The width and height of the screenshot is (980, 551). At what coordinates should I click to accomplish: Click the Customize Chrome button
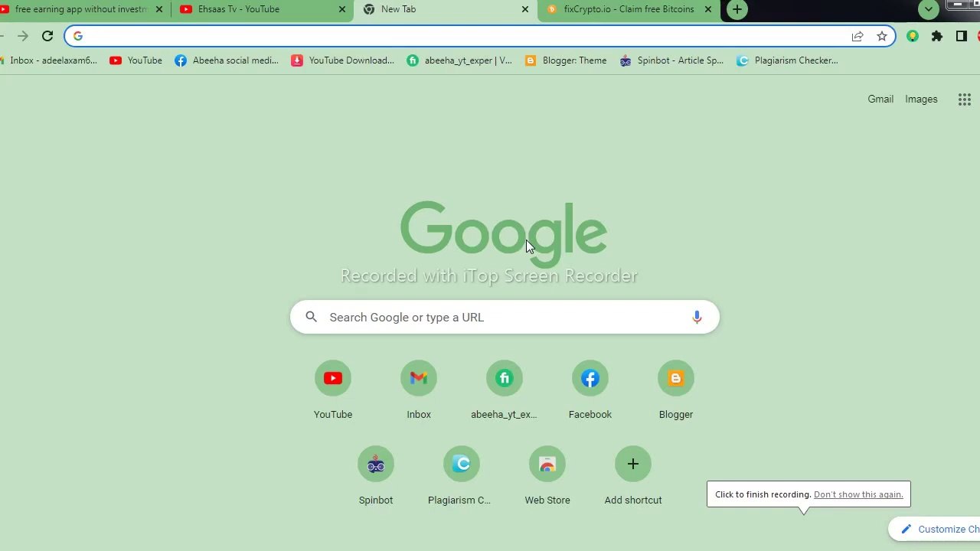tap(936, 529)
